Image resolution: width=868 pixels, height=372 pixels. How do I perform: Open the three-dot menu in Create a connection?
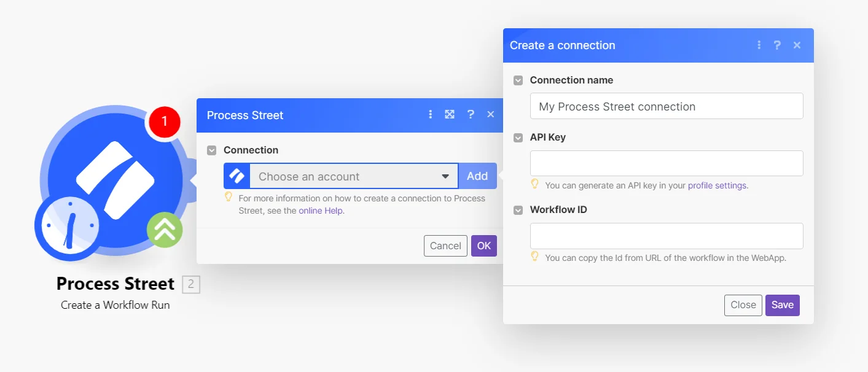point(759,45)
